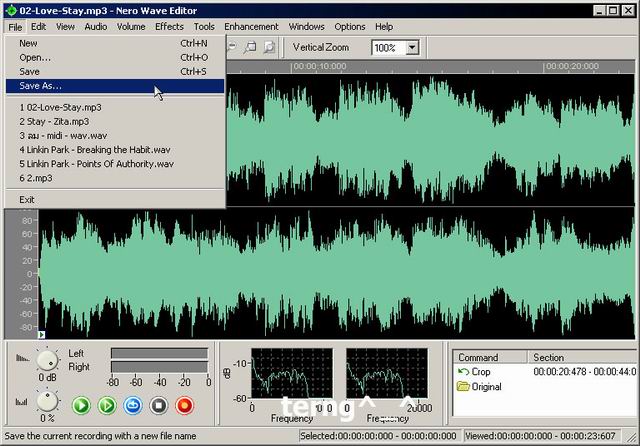Click the 0 mark on amplitude scale
This screenshot has width=640, height=446.
[29, 274]
